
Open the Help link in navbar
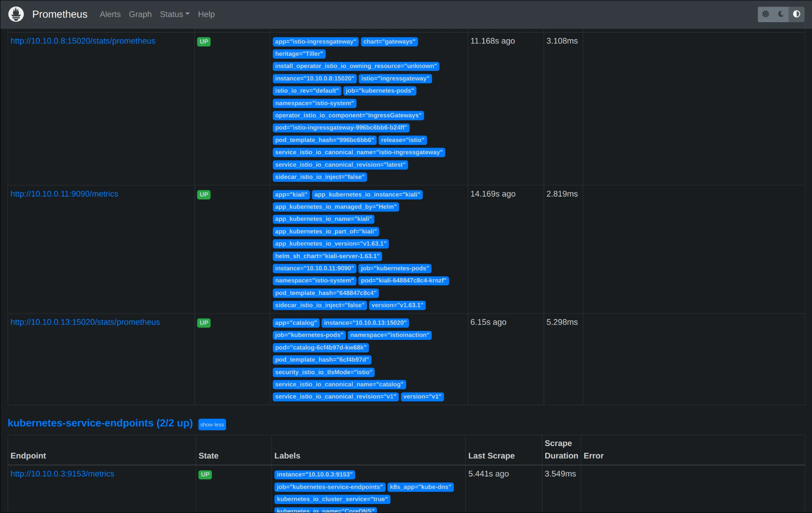(x=206, y=14)
